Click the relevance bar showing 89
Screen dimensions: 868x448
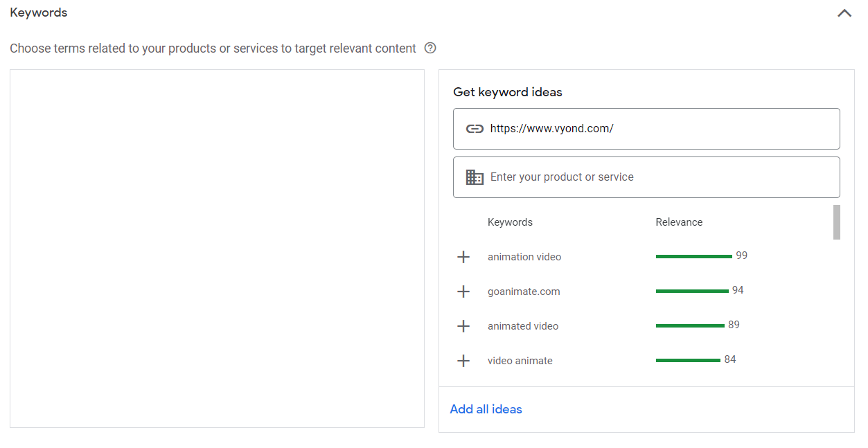690,325
